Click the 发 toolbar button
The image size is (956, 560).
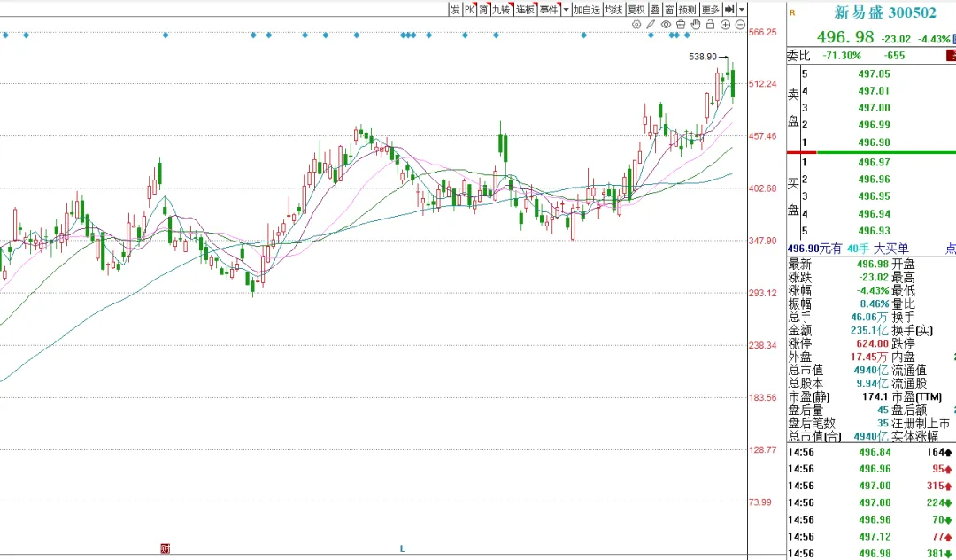click(x=456, y=9)
